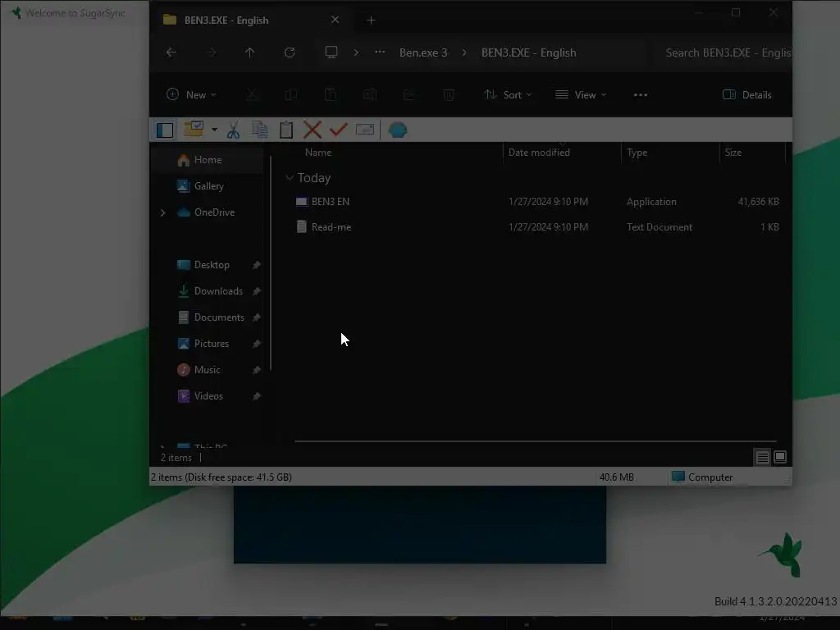Click clipboard Paste icon in classic toolbar

click(286, 130)
